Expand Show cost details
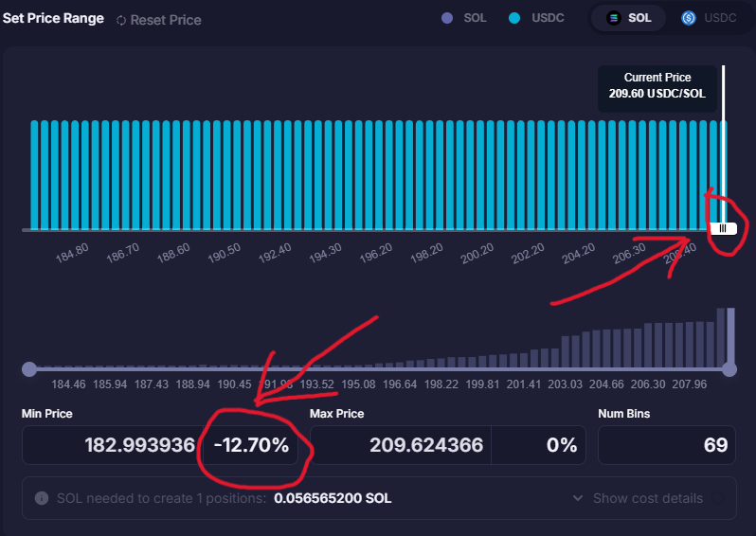This screenshot has width=756, height=536. pyautogui.click(x=647, y=498)
